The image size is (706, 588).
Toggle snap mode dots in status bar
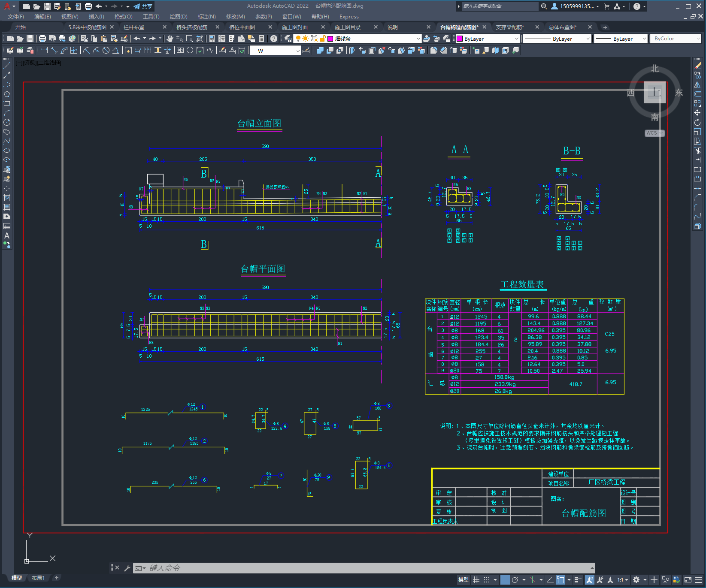(486, 580)
